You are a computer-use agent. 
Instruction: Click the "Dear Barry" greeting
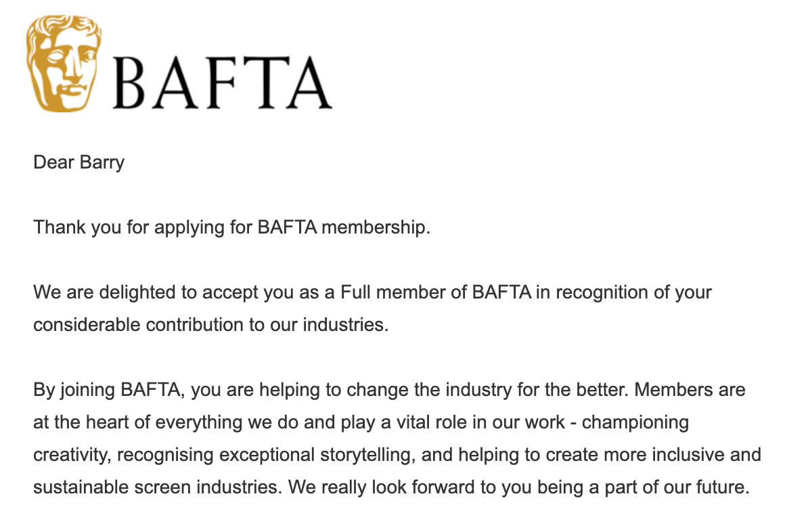point(79,163)
